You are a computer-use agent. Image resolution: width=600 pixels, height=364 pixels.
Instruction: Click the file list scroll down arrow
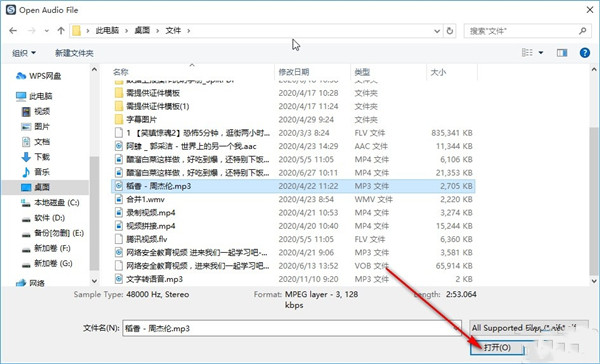(594, 281)
